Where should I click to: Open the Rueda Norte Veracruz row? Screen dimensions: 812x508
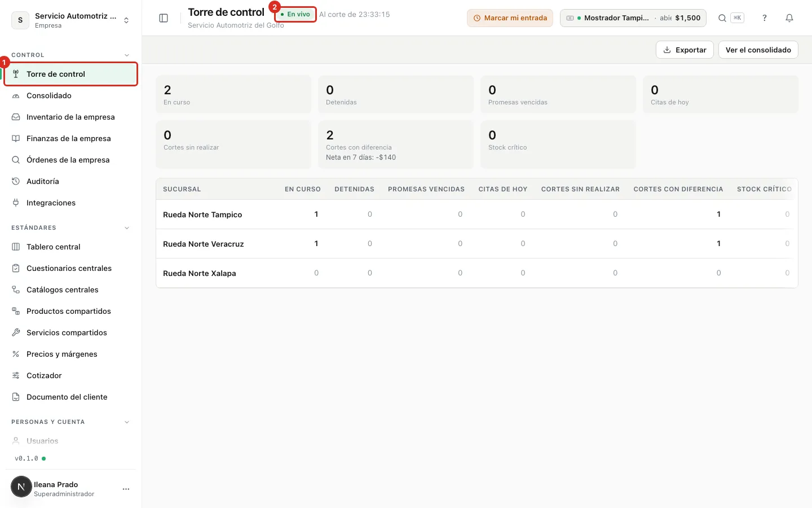click(x=476, y=244)
